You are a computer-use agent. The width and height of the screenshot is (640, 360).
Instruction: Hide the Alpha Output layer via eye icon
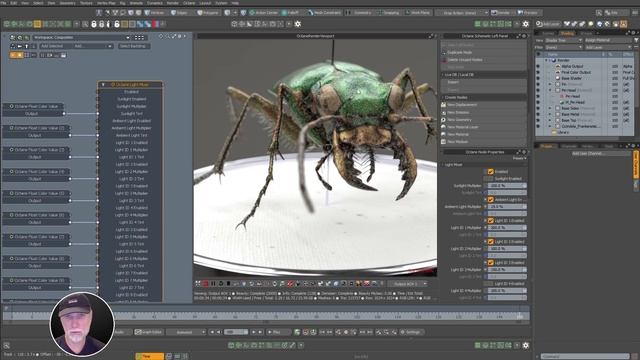pos(538,66)
